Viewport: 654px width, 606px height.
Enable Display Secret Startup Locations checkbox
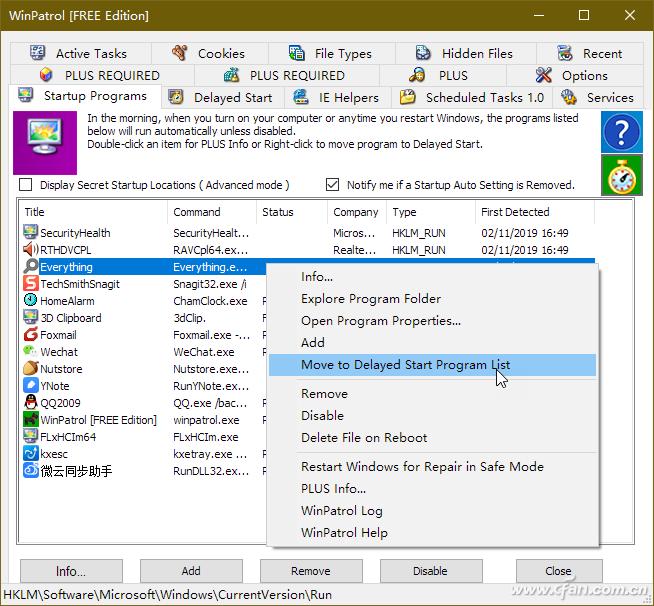[x=26, y=185]
